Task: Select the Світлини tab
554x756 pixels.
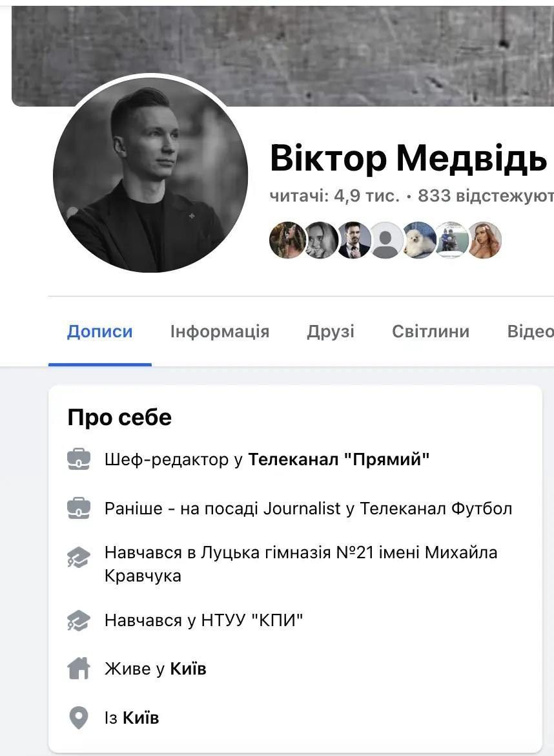Action: [x=430, y=331]
